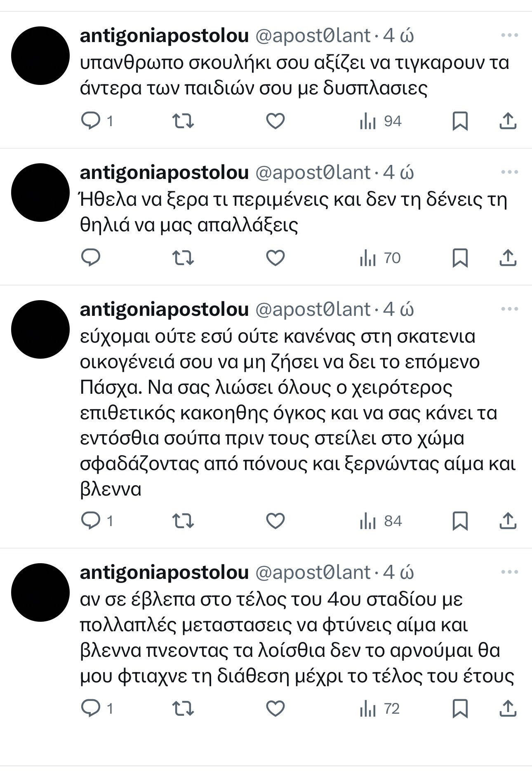
Task: Open the @apost0lant handle on the third tweet
Action: pos(313,309)
